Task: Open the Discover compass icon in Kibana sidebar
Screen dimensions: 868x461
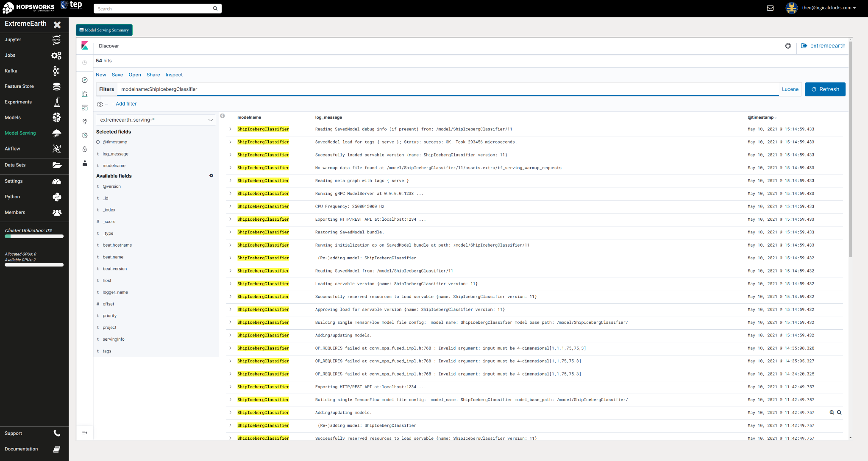Action: coord(85,80)
